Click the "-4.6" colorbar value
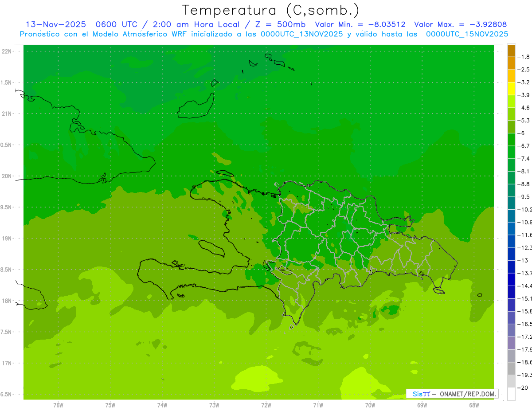532x411 pixels. (524, 108)
